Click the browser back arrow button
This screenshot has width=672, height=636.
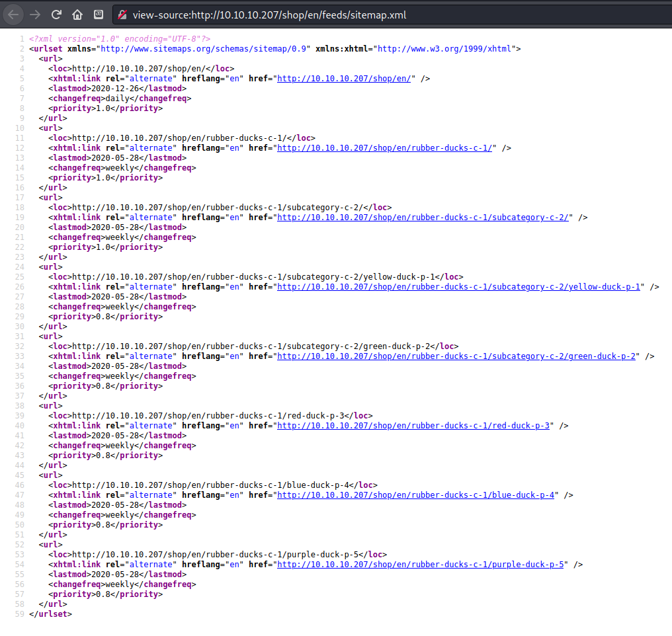(x=14, y=15)
